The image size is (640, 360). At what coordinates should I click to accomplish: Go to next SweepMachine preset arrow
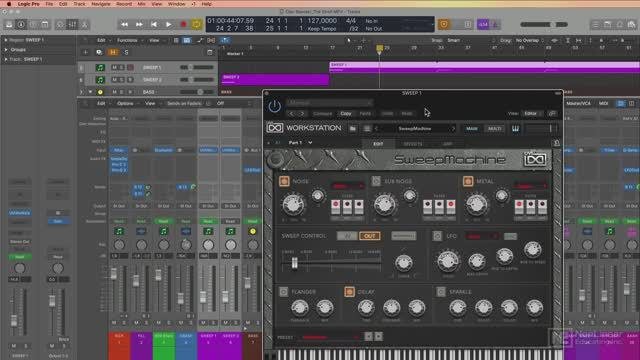(453, 129)
